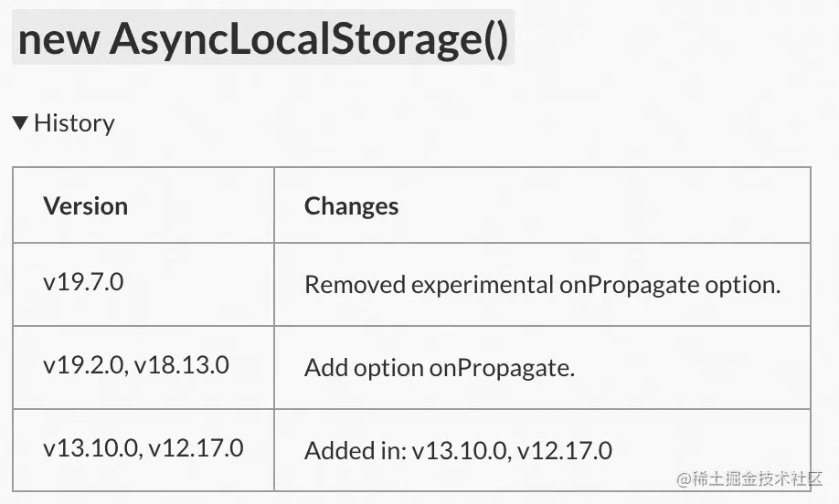Image resolution: width=839 pixels, height=504 pixels.
Task: Click the 稀土掘金技术社区 watermark
Action: point(749,478)
